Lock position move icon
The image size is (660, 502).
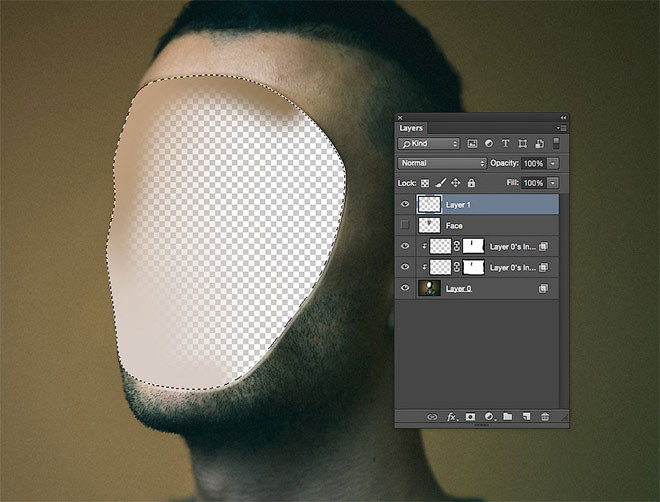pos(455,183)
